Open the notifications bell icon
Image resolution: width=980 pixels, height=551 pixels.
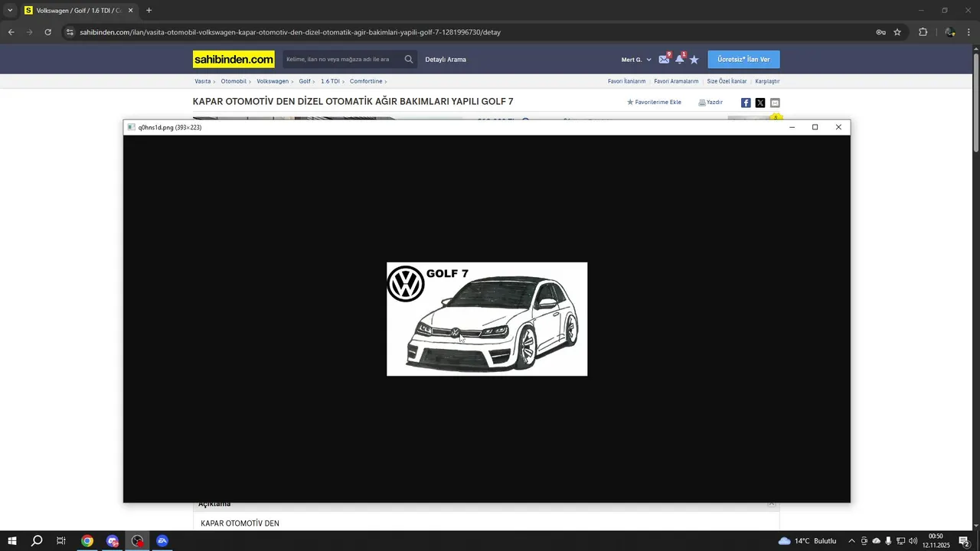[679, 59]
